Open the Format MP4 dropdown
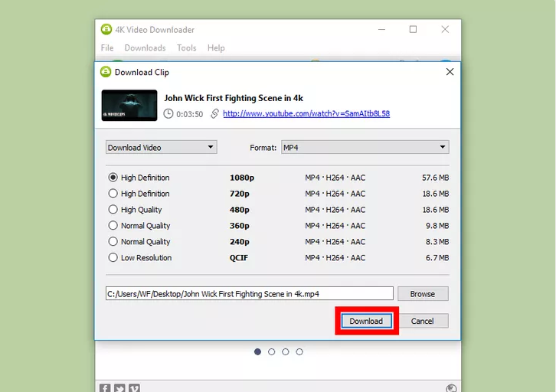 365,147
